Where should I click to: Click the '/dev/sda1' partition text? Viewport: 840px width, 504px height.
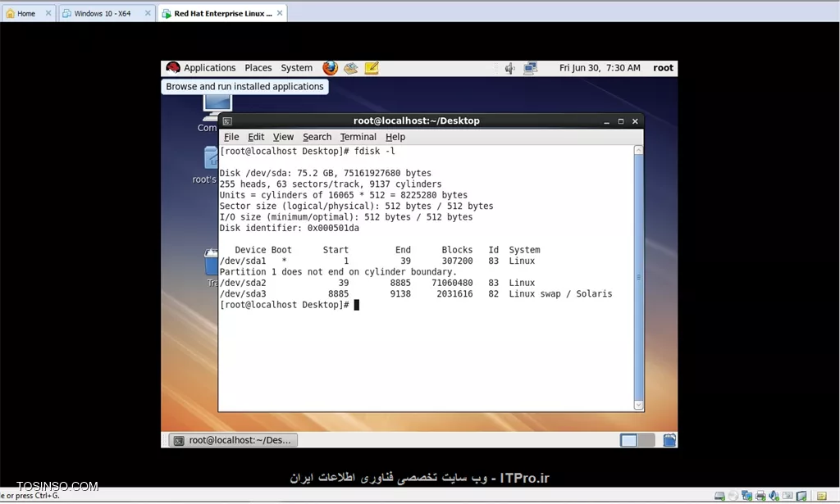click(243, 261)
